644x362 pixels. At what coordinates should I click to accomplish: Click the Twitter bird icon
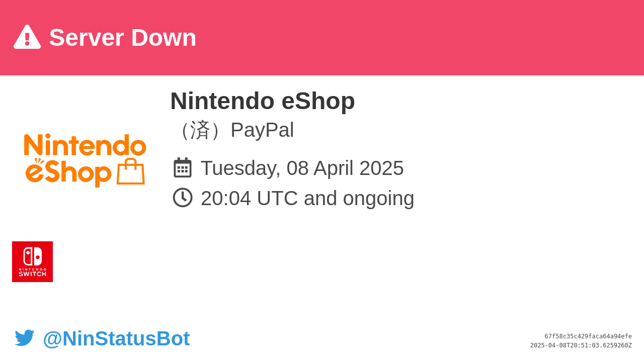pos(25,338)
